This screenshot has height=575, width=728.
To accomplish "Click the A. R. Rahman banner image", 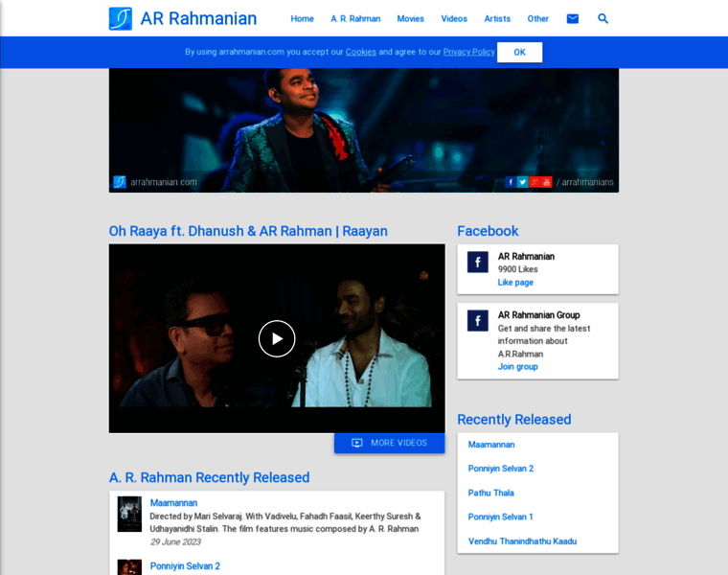I will [364, 130].
